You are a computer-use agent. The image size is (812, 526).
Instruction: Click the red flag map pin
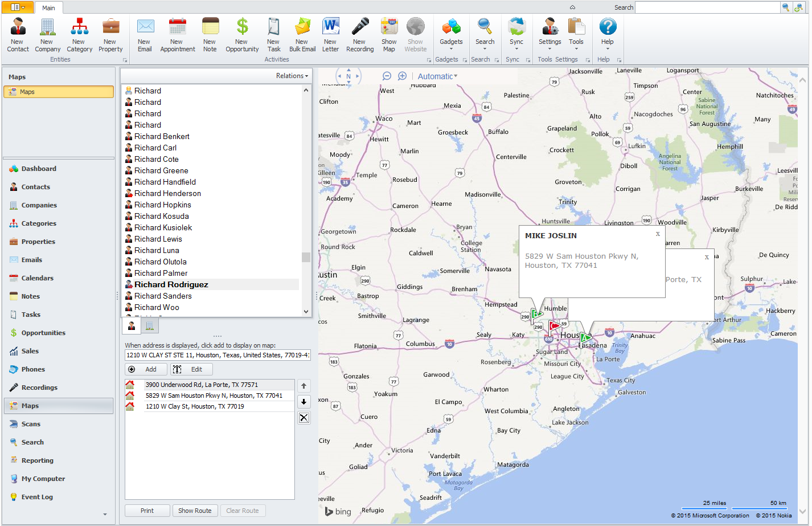553,326
